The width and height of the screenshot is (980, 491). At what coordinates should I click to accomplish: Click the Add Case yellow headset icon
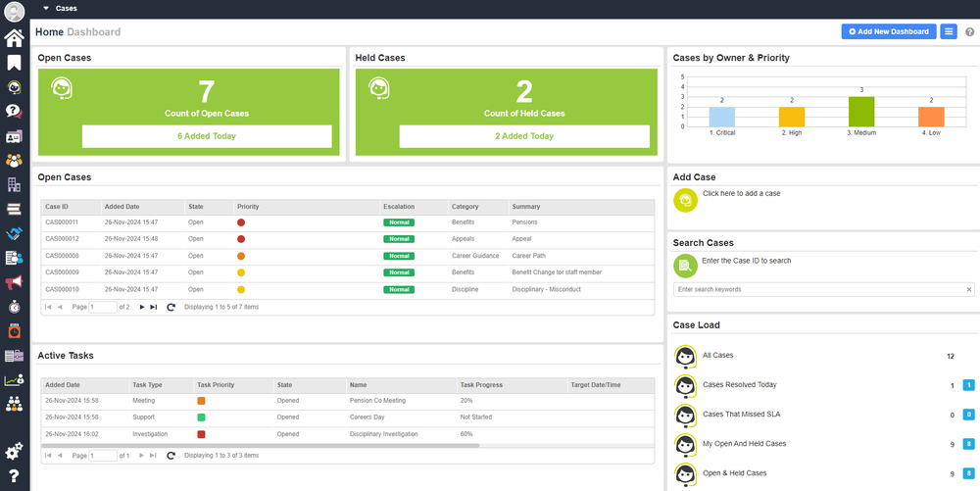pyautogui.click(x=685, y=200)
